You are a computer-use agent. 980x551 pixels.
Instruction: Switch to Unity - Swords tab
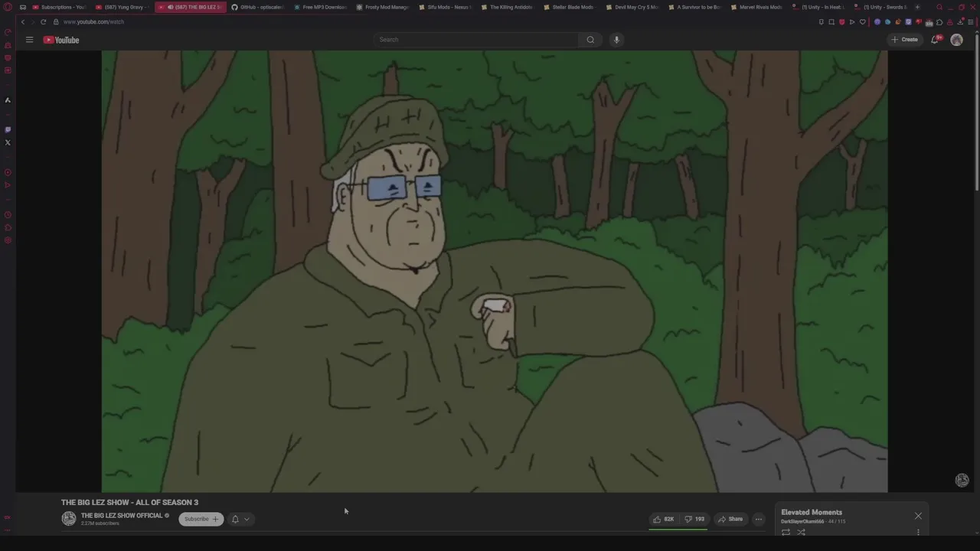point(881,7)
